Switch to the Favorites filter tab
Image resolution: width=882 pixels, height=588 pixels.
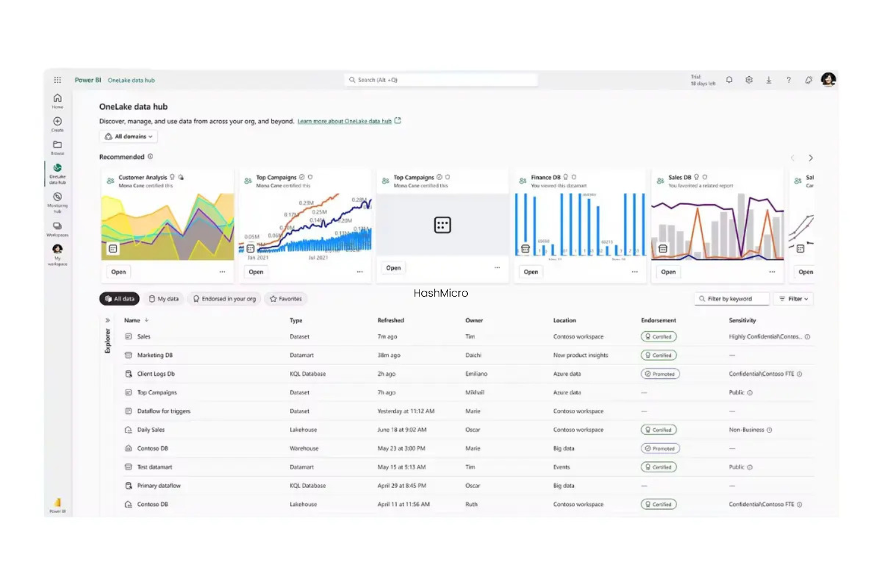coord(285,298)
